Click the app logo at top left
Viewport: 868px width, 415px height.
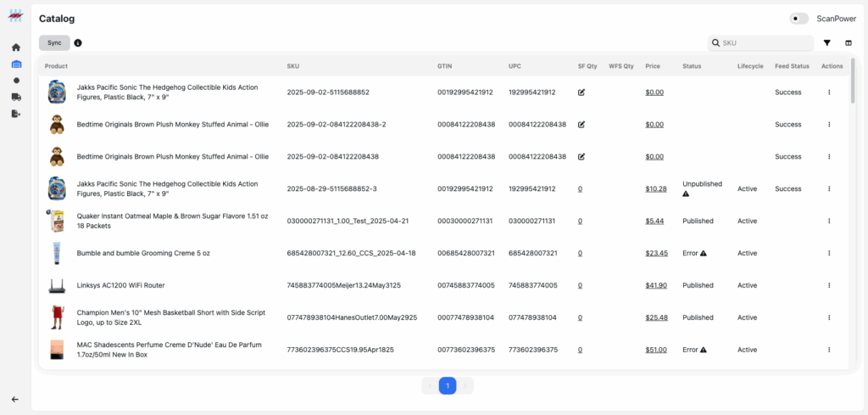point(15,15)
